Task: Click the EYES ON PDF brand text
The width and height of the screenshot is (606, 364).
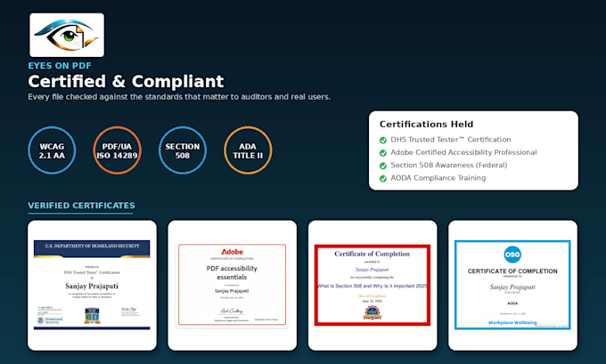Action: click(x=60, y=66)
